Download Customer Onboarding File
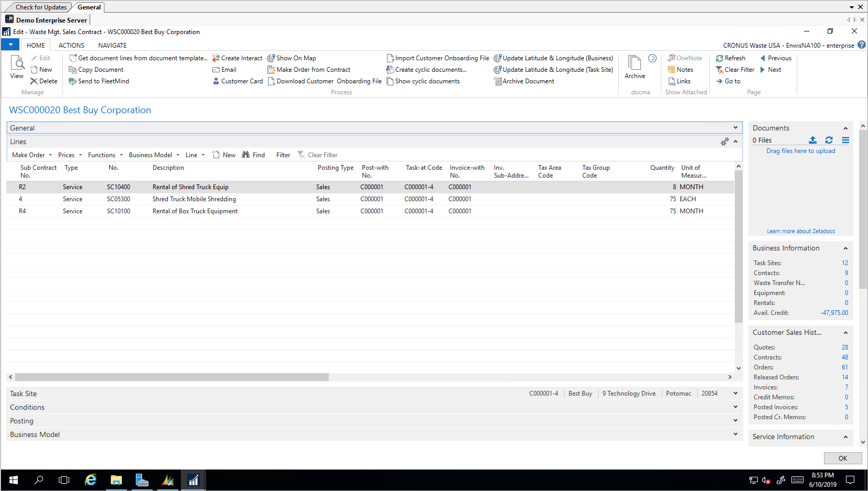The image size is (868, 491). coord(325,81)
